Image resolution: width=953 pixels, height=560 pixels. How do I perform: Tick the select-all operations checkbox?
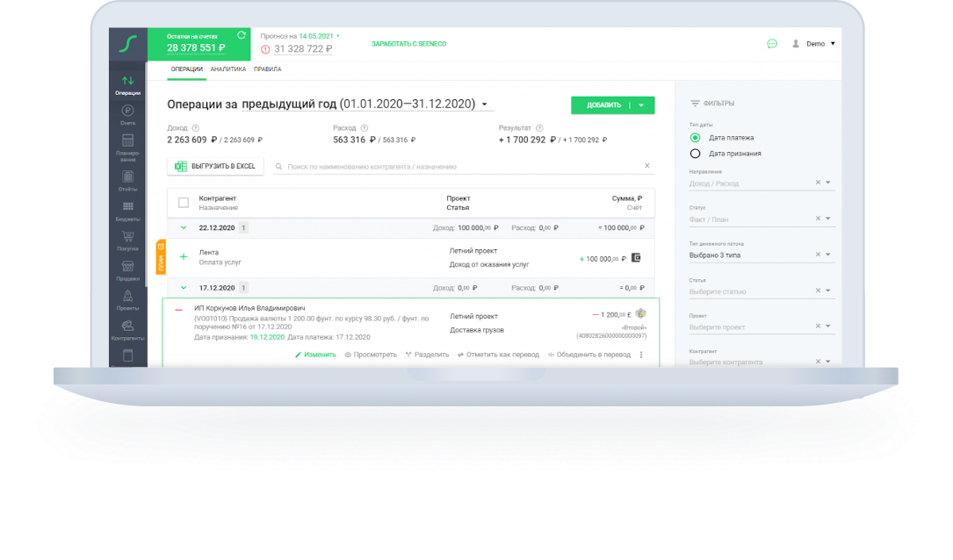pyautogui.click(x=184, y=203)
